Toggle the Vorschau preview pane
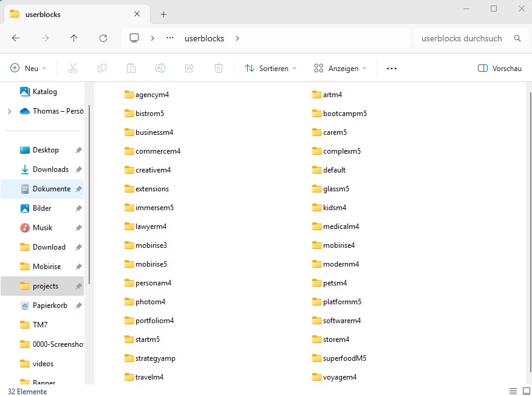The height and width of the screenshot is (396, 532). point(499,69)
